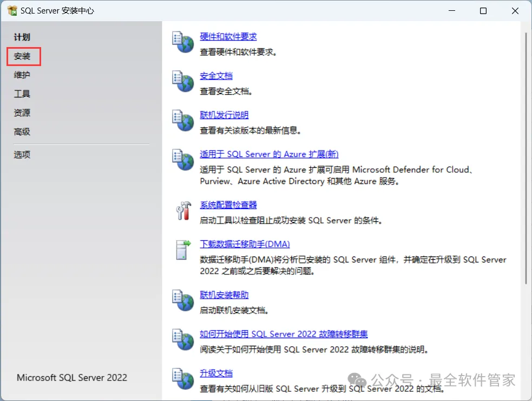Click the globe icon beside Azure 扩展 link
532x401 pixels.
pos(183,160)
